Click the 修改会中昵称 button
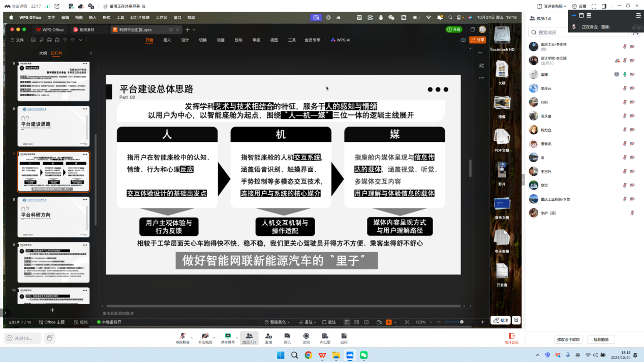 (568, 339)
